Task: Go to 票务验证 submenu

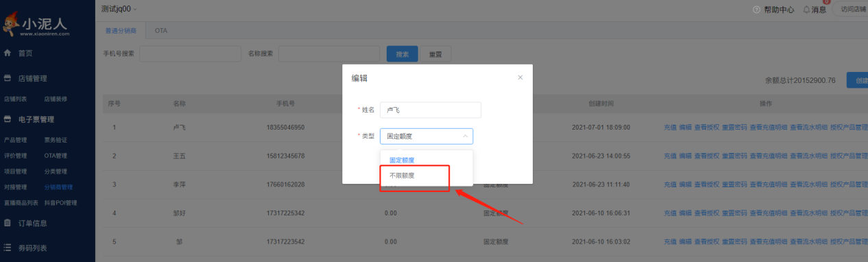Action: [56, 140]
